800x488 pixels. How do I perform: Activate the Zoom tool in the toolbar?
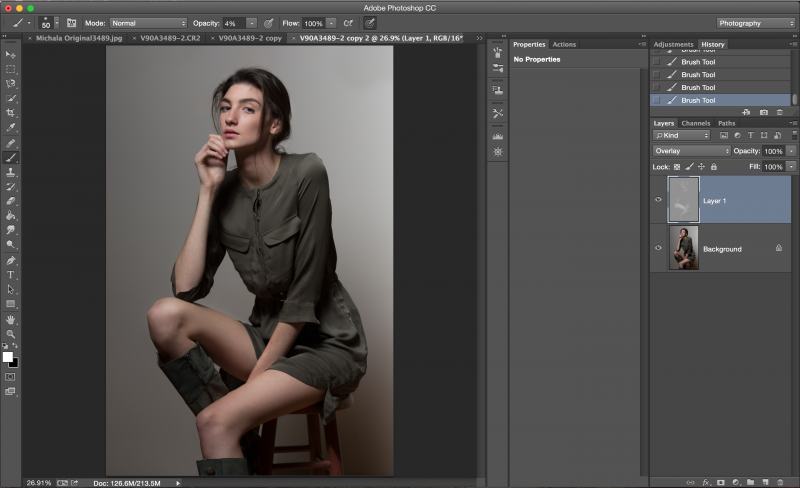point(11,334)
